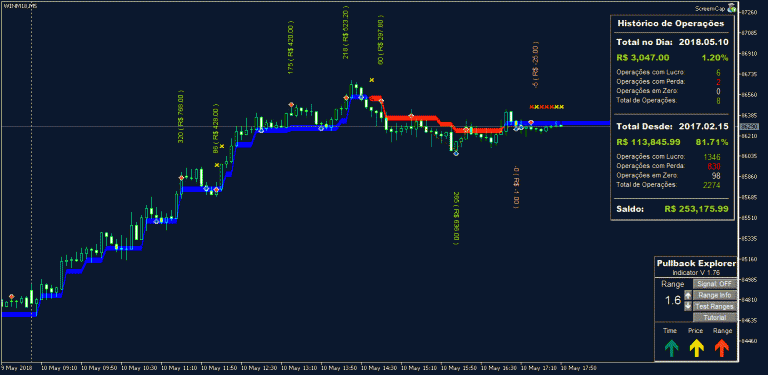768x375 pixels.
Task: Click the Range value 1.6
Action: tap(673, 301)
